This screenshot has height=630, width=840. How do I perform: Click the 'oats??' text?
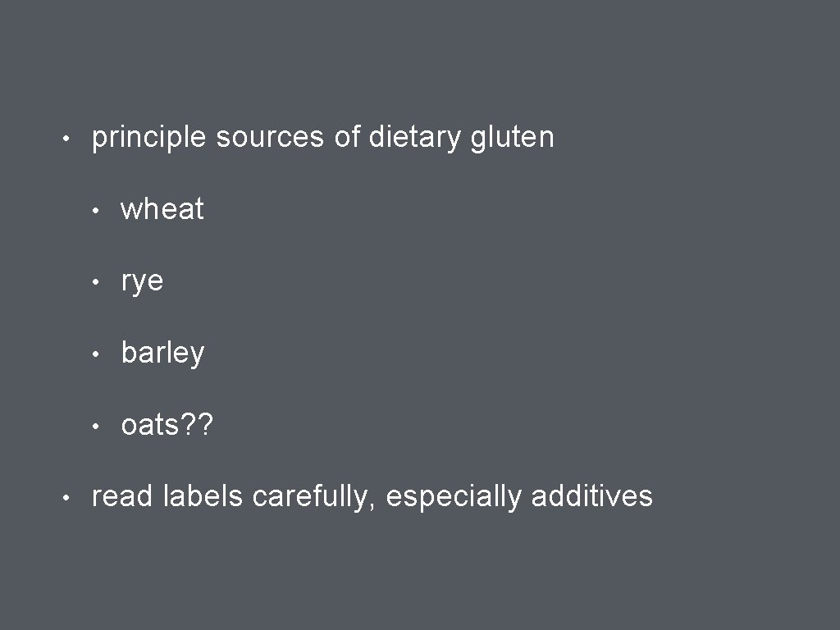click(x=167, y=426)
